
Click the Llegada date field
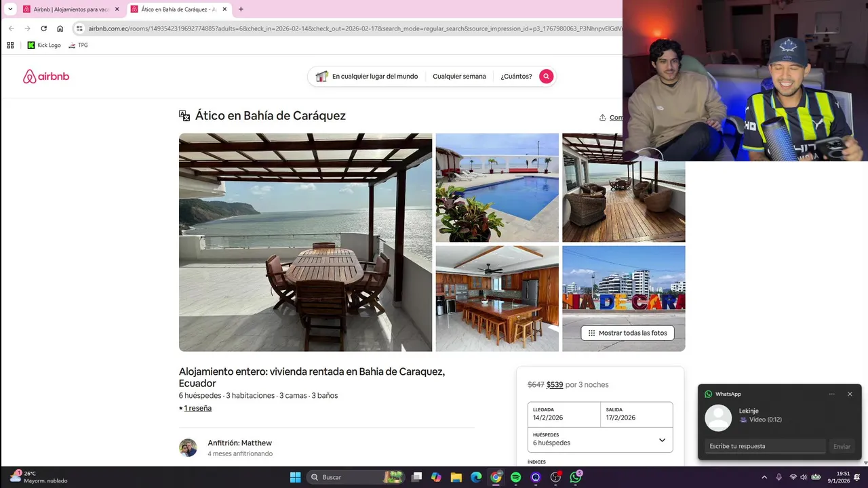click(564, 414)
